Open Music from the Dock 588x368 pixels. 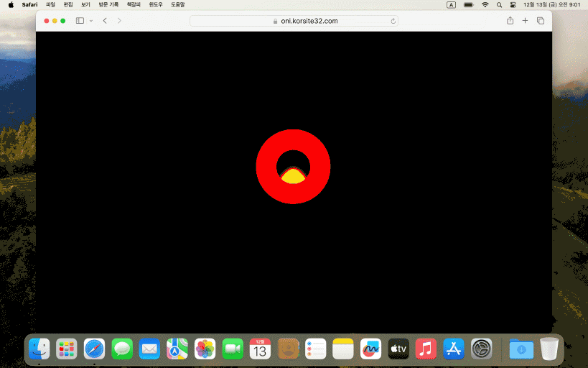point(426,349)
